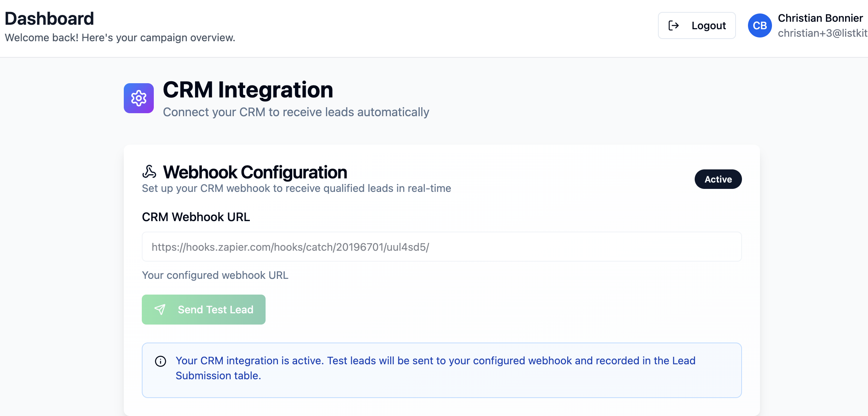The height and width of the screenshot is (416, 868).
Task: Click the 'Connect your CRM' subtitle text
Action: click(296, 112)
